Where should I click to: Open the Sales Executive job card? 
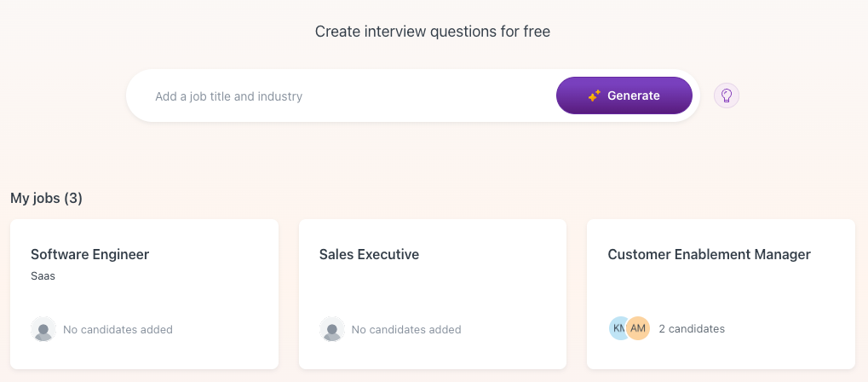pos(433,294)
